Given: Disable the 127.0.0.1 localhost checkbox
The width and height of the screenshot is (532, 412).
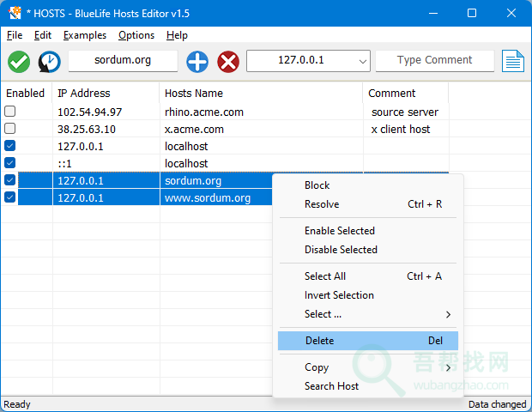Looking at the screenshot, I should point(10,146).
